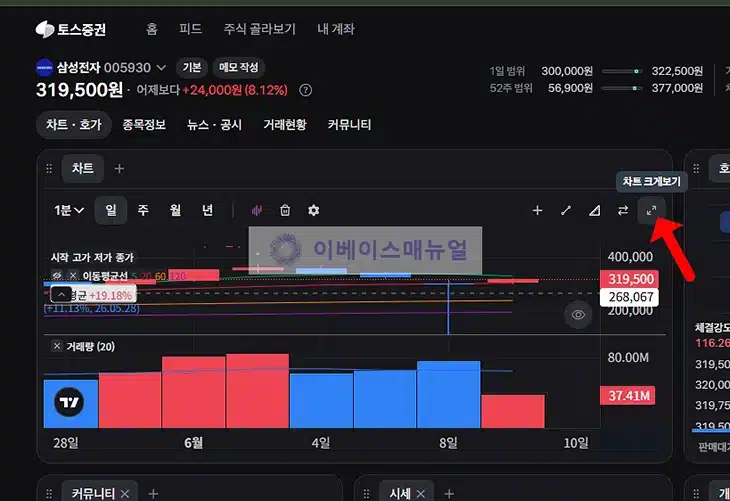Select the 년 period button
The width and height of the screenshot is (730, 501).
[x=207, y=210]
